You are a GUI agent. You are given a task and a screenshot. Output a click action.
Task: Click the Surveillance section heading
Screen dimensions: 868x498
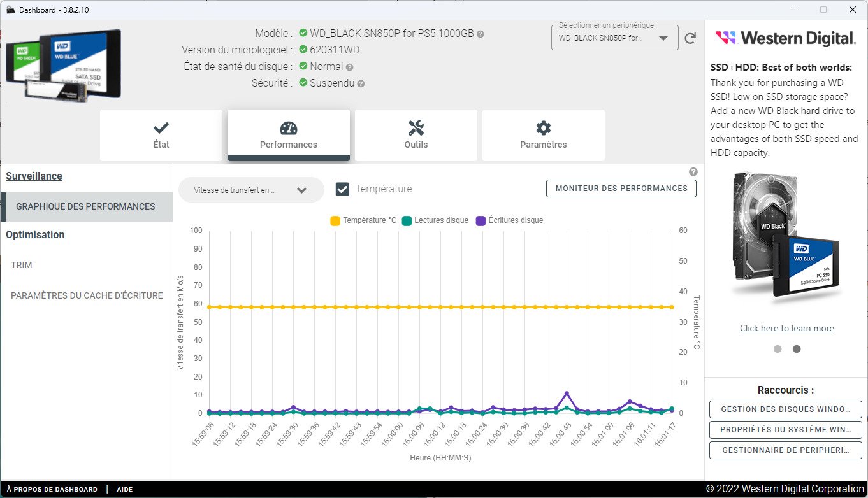pos(34,176)
